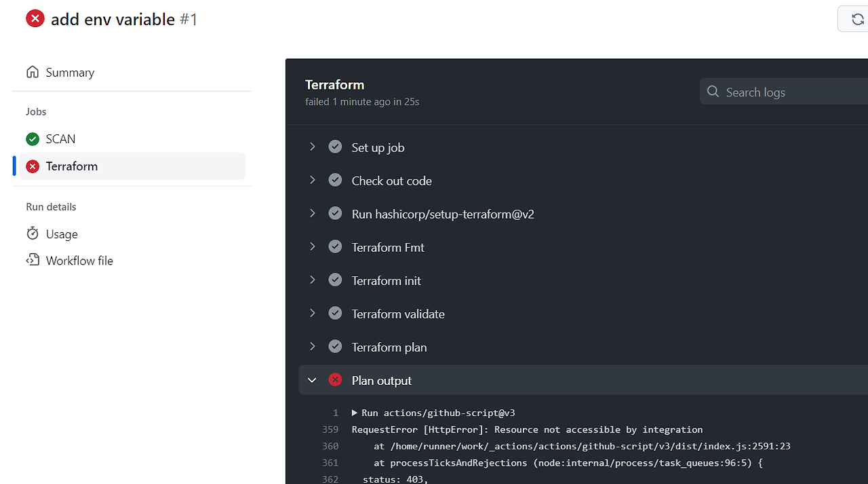868x484 pixels.
Task: Click the green SCAN success icon
Action: tap(33, 139)
